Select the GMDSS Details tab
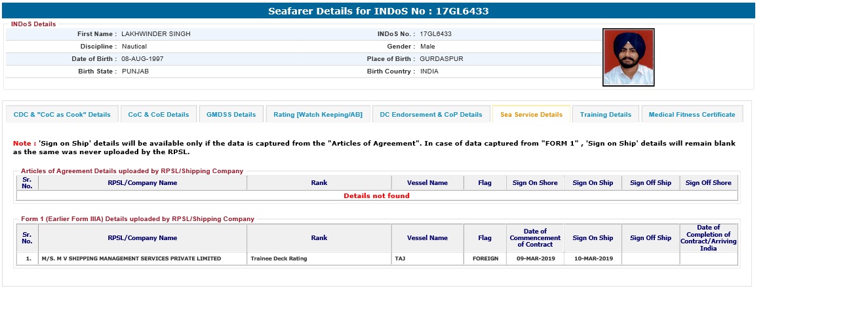The width and height of the screenshot is (868, 326). point(231,114)
